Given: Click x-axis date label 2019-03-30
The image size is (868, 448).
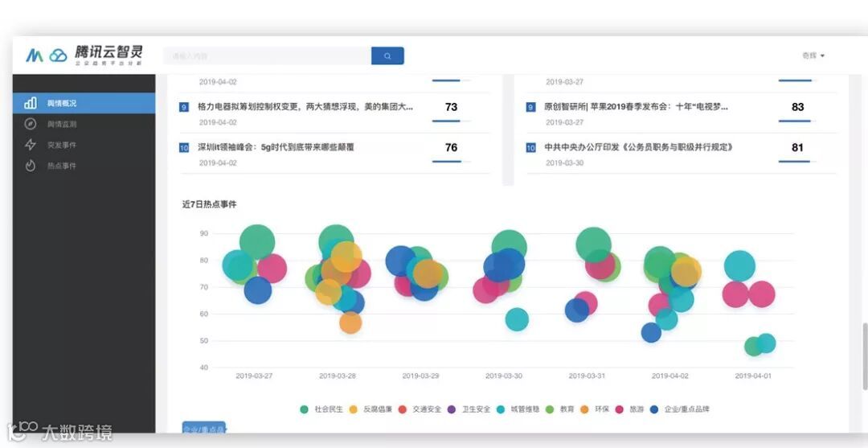Looking at the screenshot, I should tap(504, 376).
